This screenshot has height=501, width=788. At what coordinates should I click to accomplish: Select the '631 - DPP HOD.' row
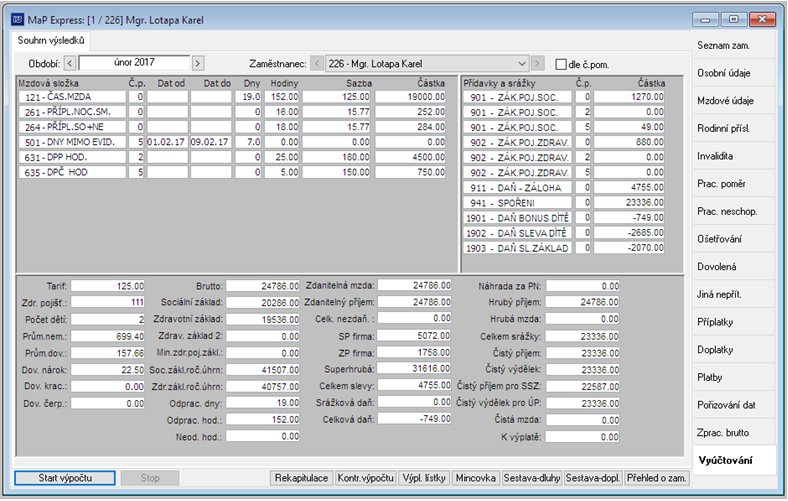click(x=232, y=157)
